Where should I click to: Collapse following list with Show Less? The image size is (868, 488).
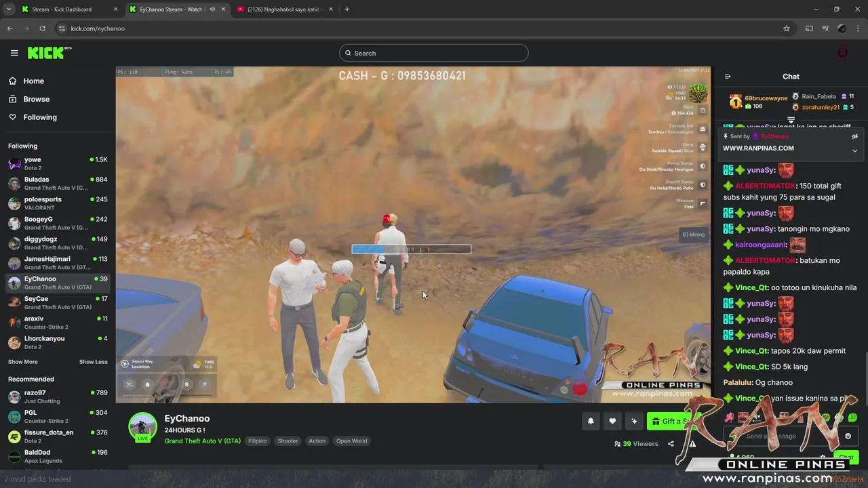[x=93, y=362]
